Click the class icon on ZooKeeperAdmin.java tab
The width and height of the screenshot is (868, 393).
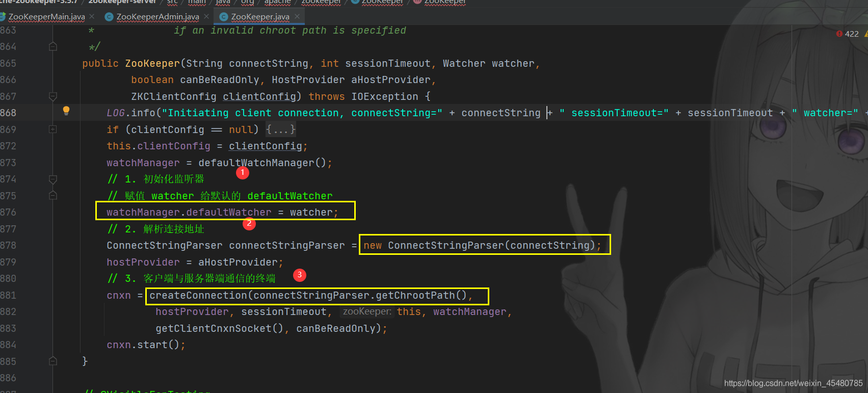click(109, 17)
